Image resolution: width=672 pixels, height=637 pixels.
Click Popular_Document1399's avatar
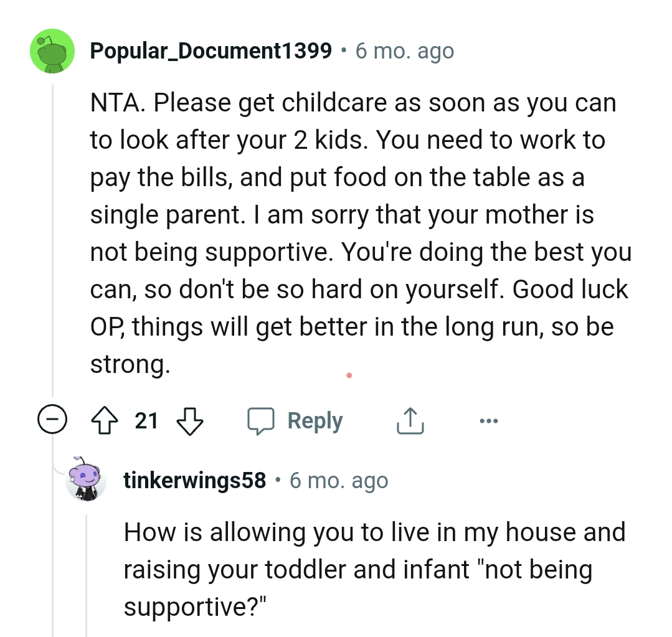tap(53, 51)
